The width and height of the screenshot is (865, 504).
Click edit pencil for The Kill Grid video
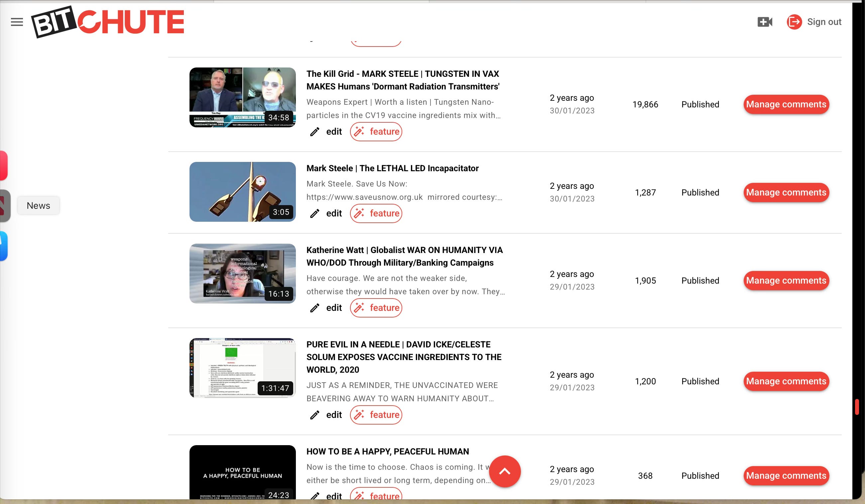tap(315, 132)
